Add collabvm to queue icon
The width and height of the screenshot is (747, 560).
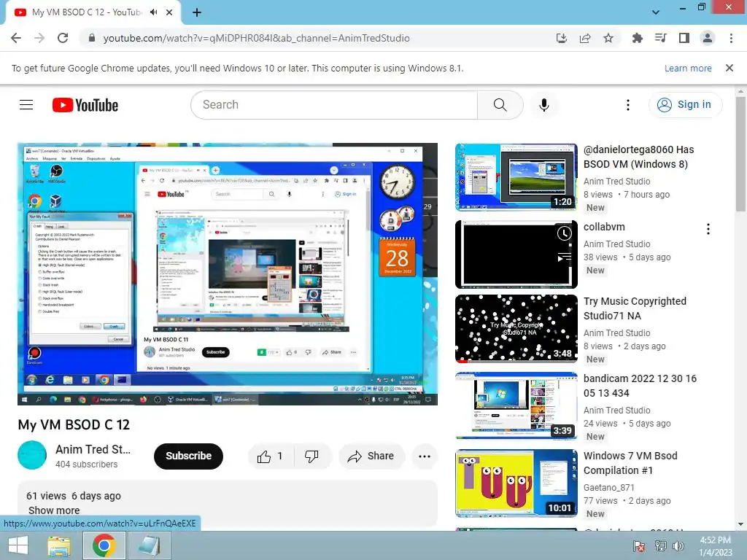click(565, 257)
